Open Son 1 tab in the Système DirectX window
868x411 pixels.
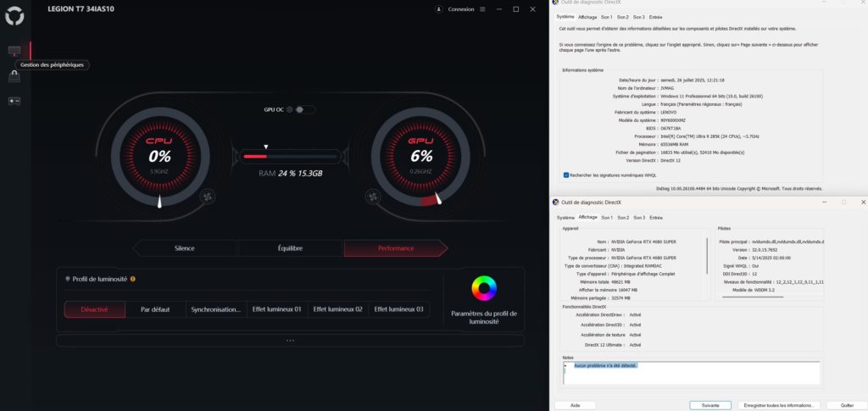(607, 17)
